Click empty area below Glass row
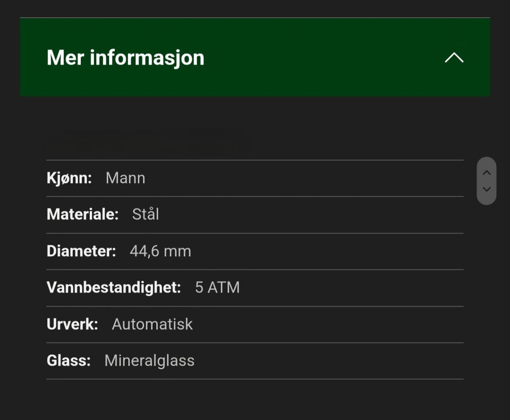Viewport: 510px width, 420px height. click(255, 400)
